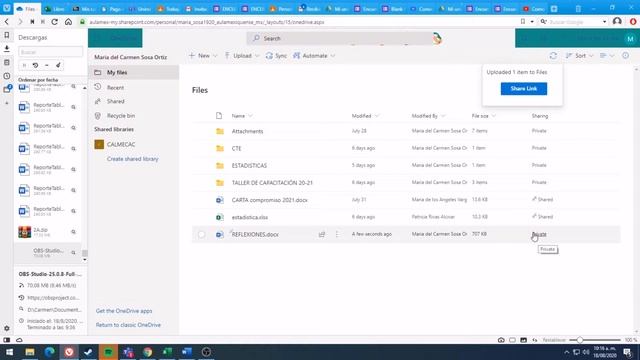Switch to the Files browser tab
640x360 pixels.
pyautogui.click(x=27, y=9)
